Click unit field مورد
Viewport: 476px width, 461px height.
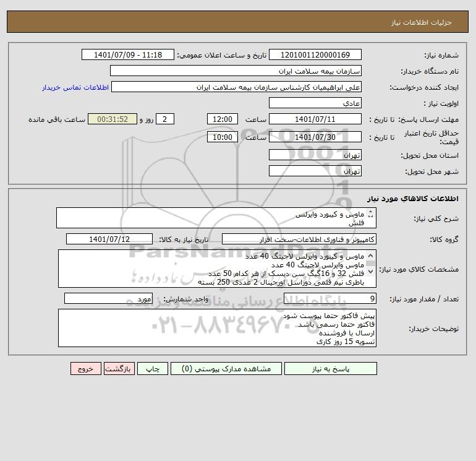click(108, 299)
